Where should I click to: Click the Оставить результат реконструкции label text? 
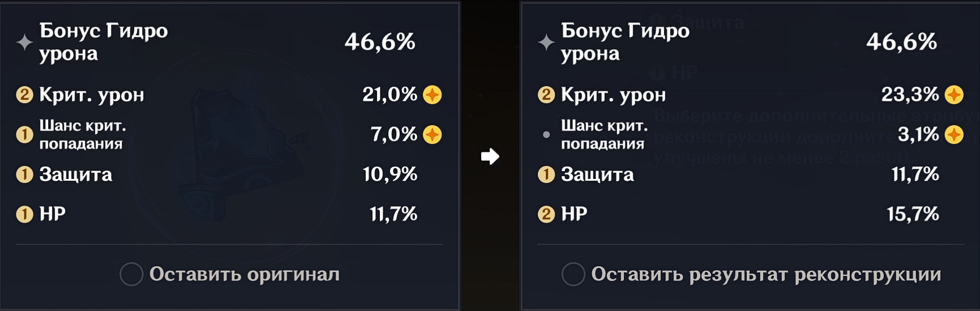click(x=766, y=274)
